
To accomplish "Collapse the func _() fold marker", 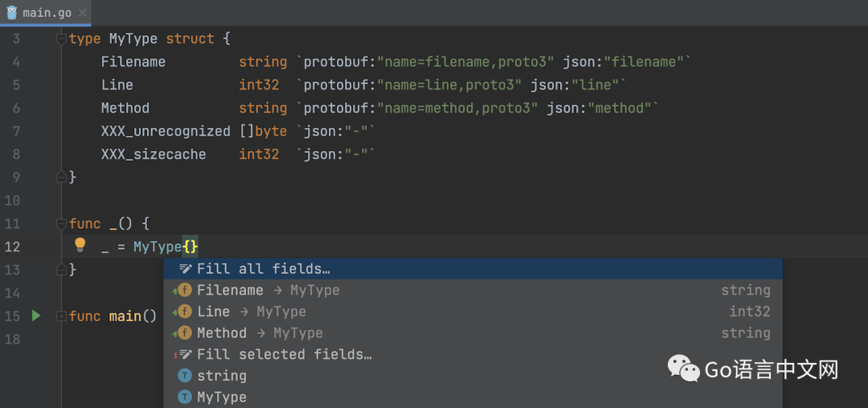I will click(61, 223).
